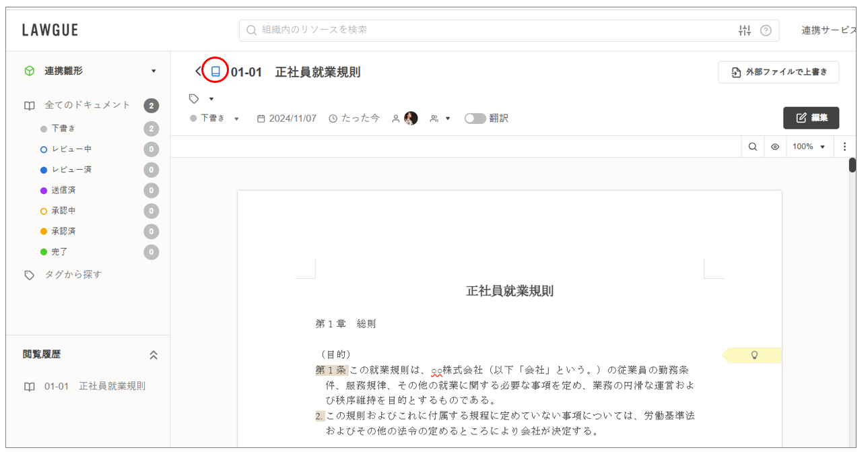The image size is (868, 454).
Task: Click the user avatar icon
Action: (x=411, y=119)
